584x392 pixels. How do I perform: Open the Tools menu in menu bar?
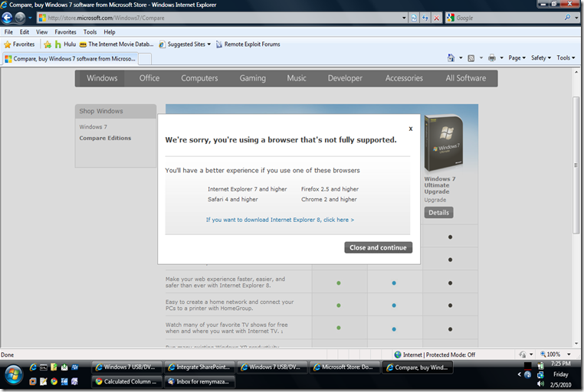[x=90, y=32]
